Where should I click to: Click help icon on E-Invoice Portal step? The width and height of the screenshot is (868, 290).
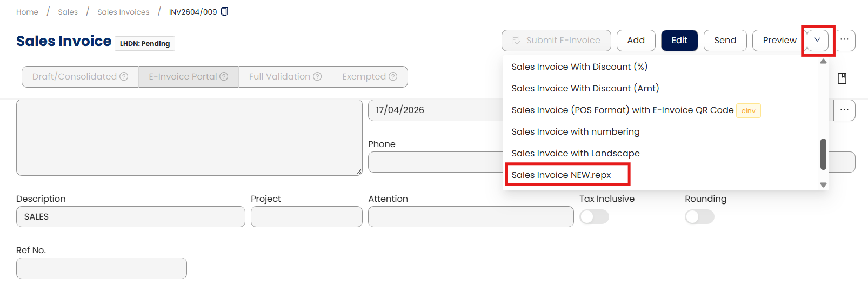click(224, 76)
